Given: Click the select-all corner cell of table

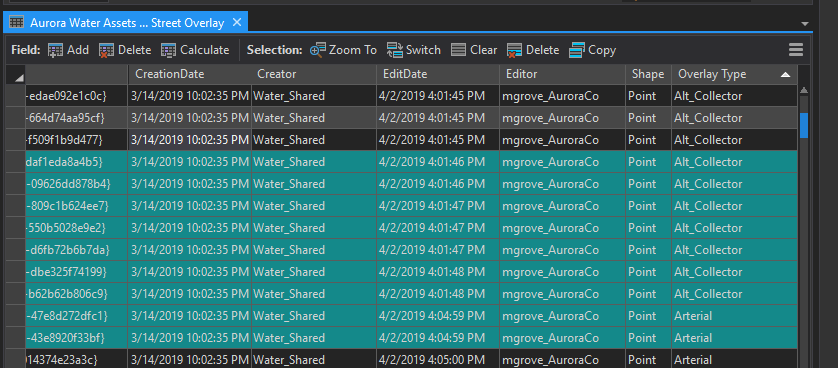Looking at the screenshot, I should pyautogui.click(x=15, y=75).
